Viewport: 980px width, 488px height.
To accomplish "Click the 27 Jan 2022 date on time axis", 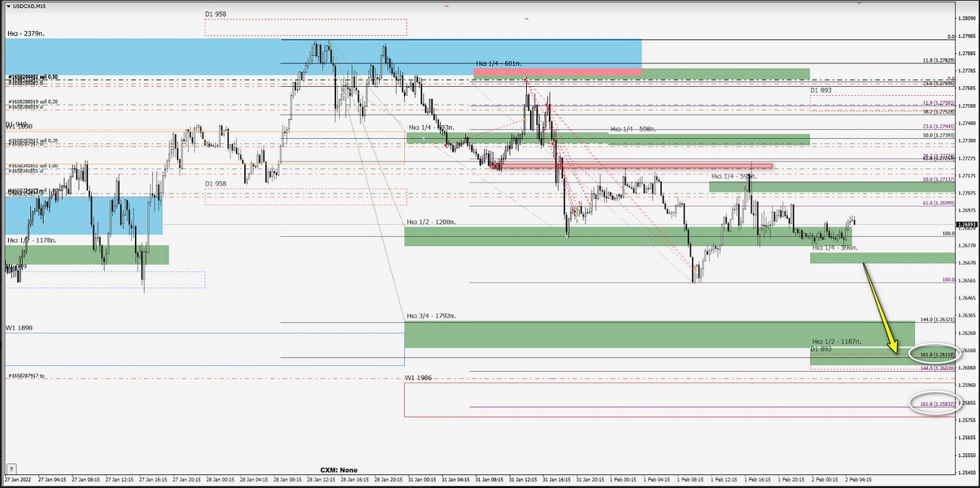I will (x=17, y=479).
